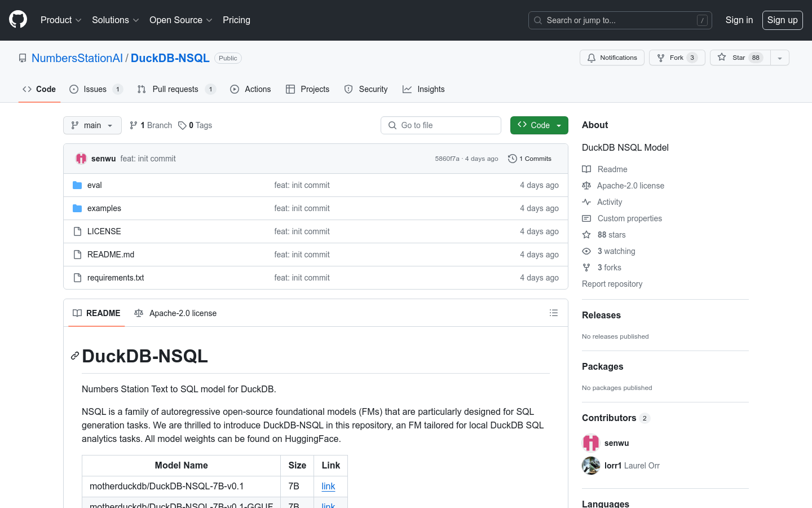Image resolution: width=812 pixels, height=508 pixels.
Task: Star the repository
Action: coord(740,58)
